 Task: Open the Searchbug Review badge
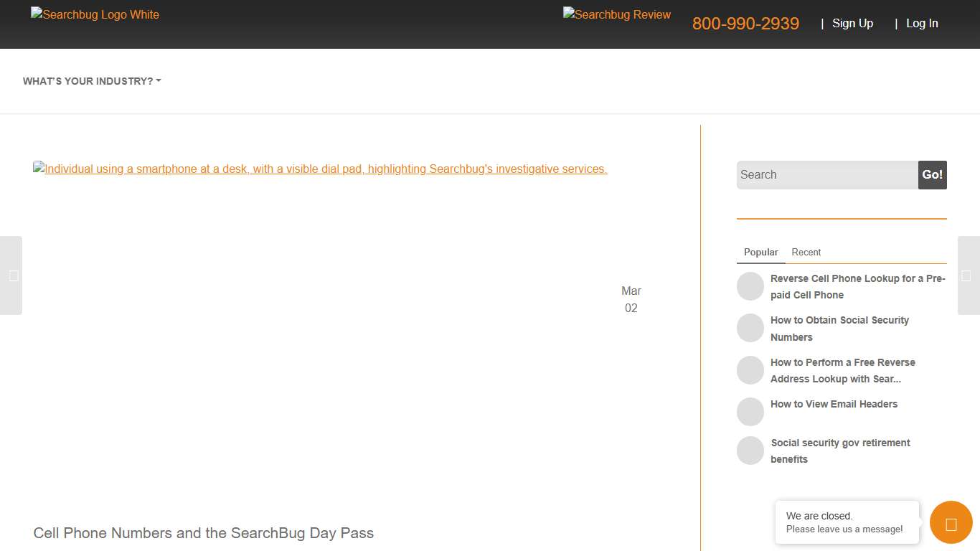[x=617, y=14]
